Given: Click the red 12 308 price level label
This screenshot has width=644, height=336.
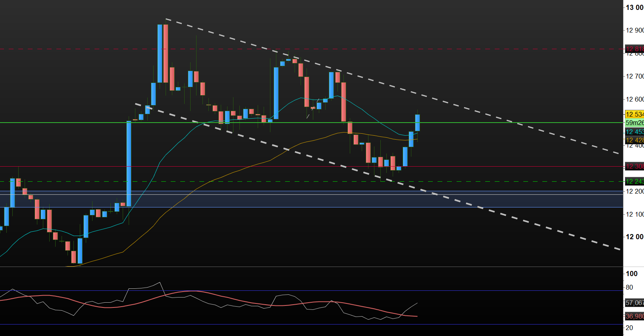Looking at the screenshot, I should point(634,167).
